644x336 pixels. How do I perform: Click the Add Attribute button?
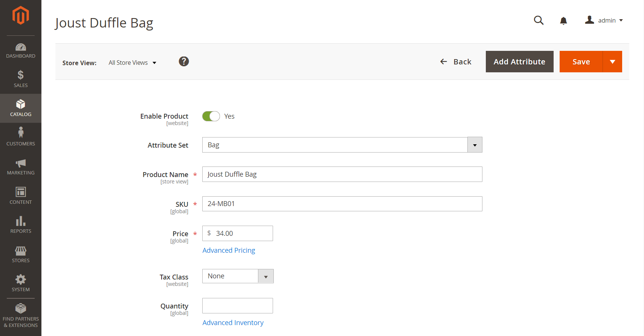pos(520,61)
